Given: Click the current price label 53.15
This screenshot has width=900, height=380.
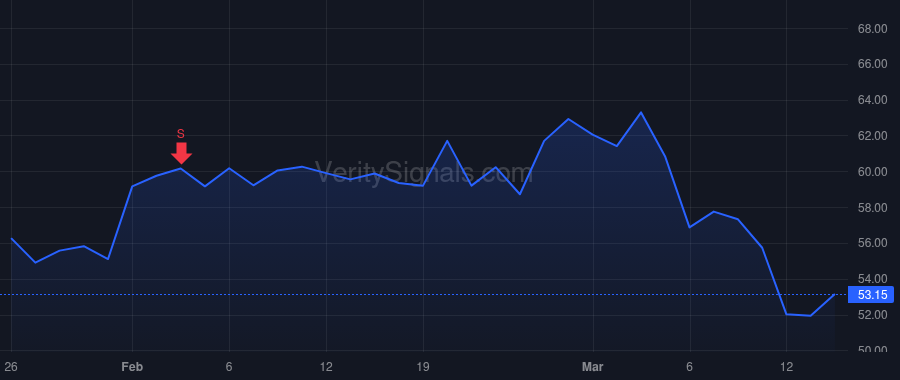Looking at the screenshot, I should click(872, 295).
